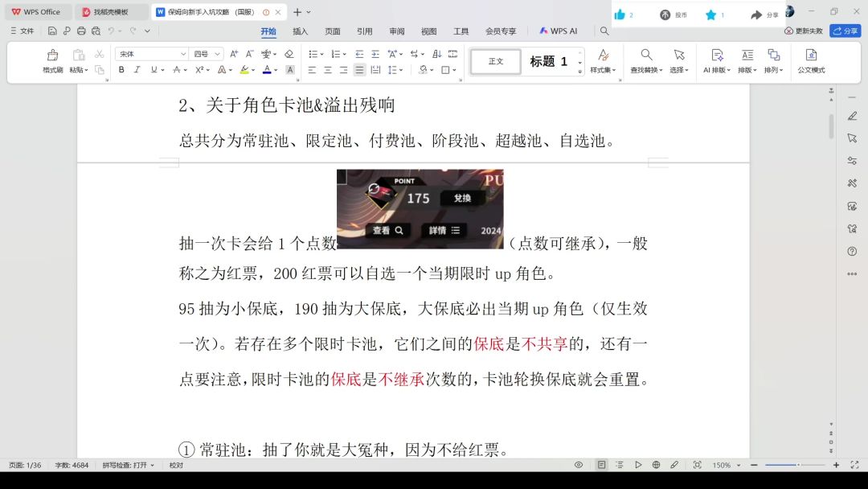Click the 样式集 style set icon
This screenshot has height=489, width=868.
click(x=603, y=60)
